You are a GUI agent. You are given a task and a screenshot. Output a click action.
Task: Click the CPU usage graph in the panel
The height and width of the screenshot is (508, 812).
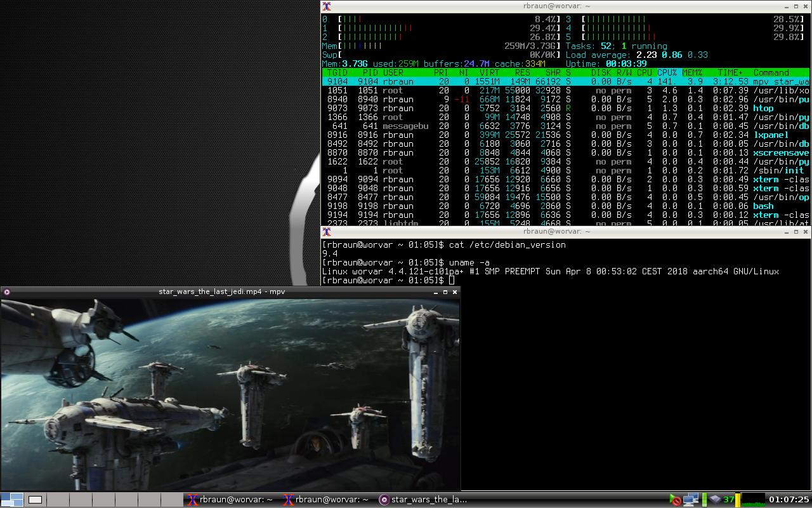(x=753, y=500)
